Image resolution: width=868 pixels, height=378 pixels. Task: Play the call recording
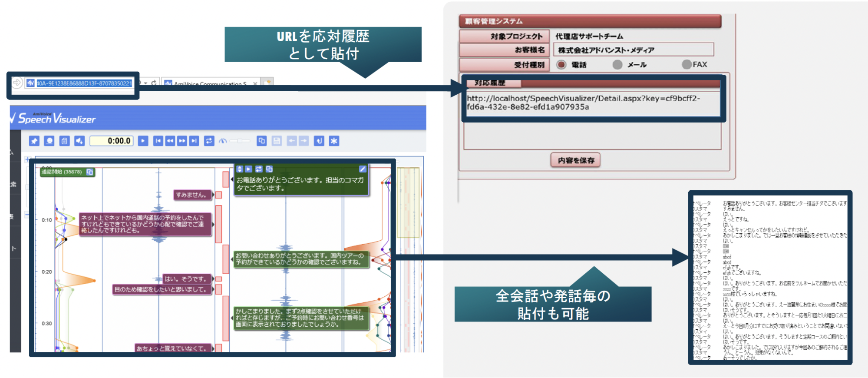[143, 141]
